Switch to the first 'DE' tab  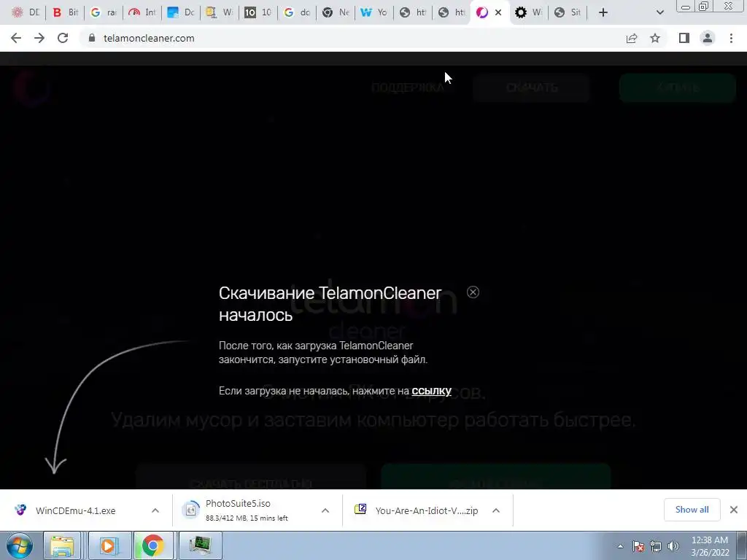tap(26, 12)
